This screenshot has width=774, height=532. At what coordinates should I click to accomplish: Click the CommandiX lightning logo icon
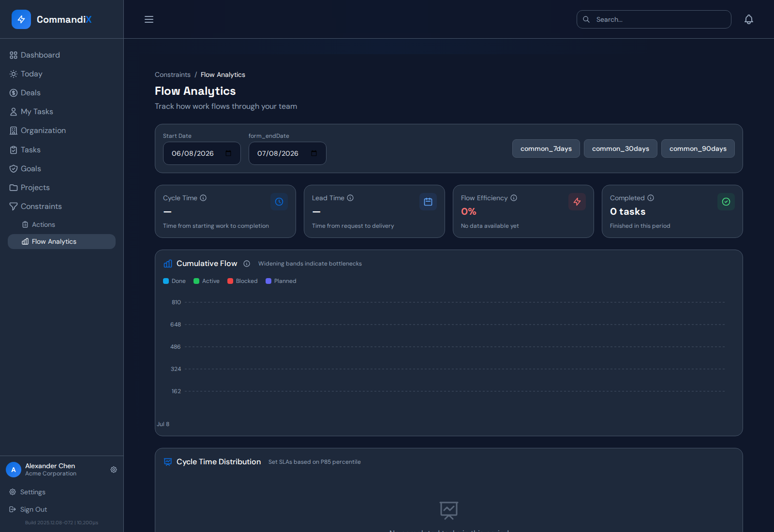coord(21,19)
